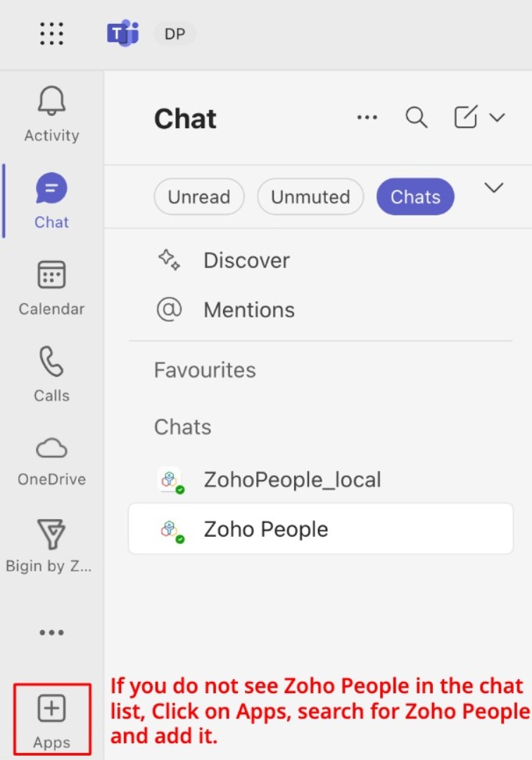Viewport: 532px width, 760px height.
Task: Toggle the Chats filter chip
Action: click(415, 196)
